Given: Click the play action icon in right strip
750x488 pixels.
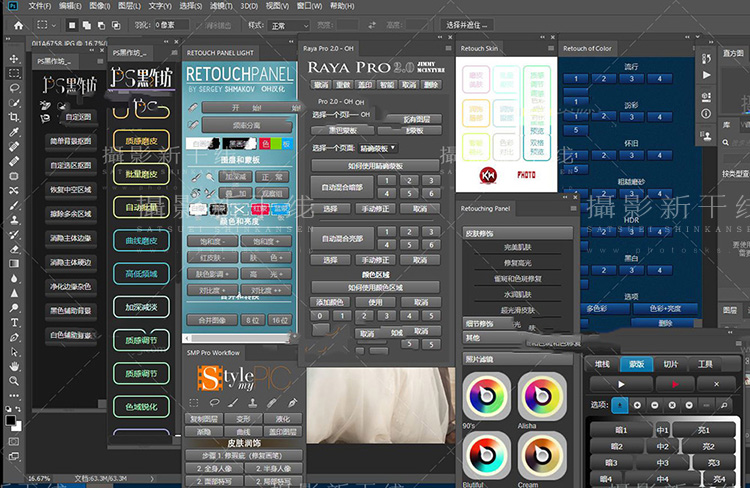Looking at the screenshot, I should point(706,75).
